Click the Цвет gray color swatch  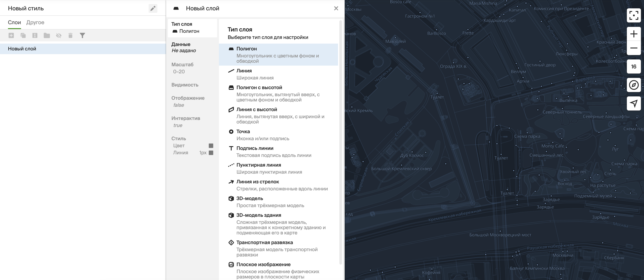(x=211, y=146)
